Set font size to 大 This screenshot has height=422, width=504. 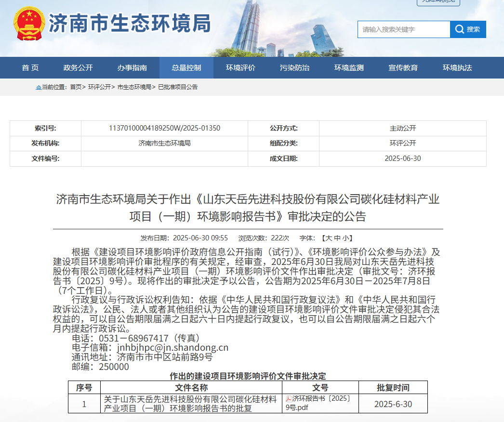pos(329,238)
